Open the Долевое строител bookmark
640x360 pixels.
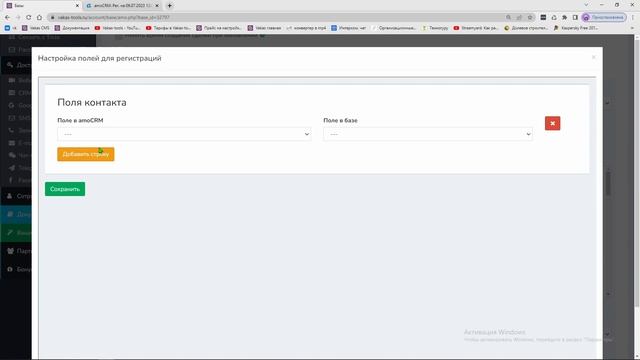point(526,28)
